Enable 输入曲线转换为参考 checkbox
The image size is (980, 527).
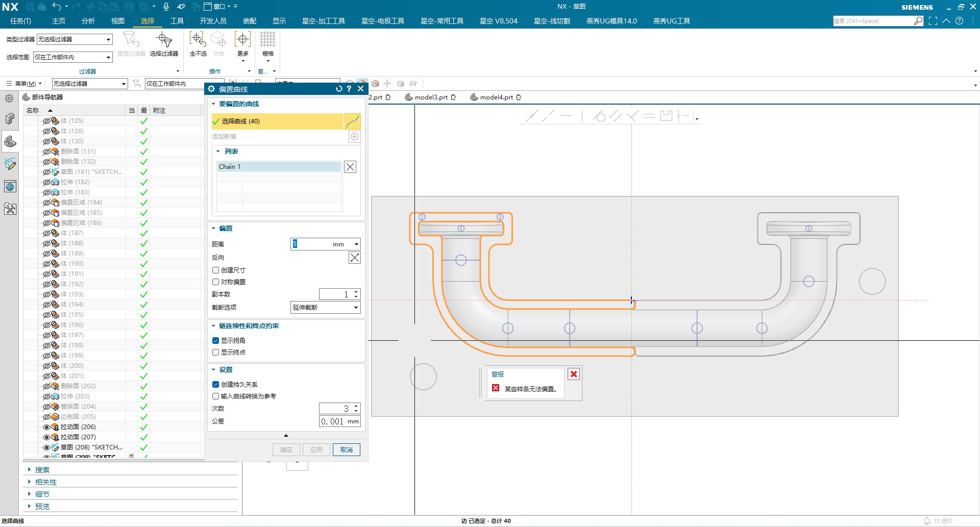pos(215,396)
